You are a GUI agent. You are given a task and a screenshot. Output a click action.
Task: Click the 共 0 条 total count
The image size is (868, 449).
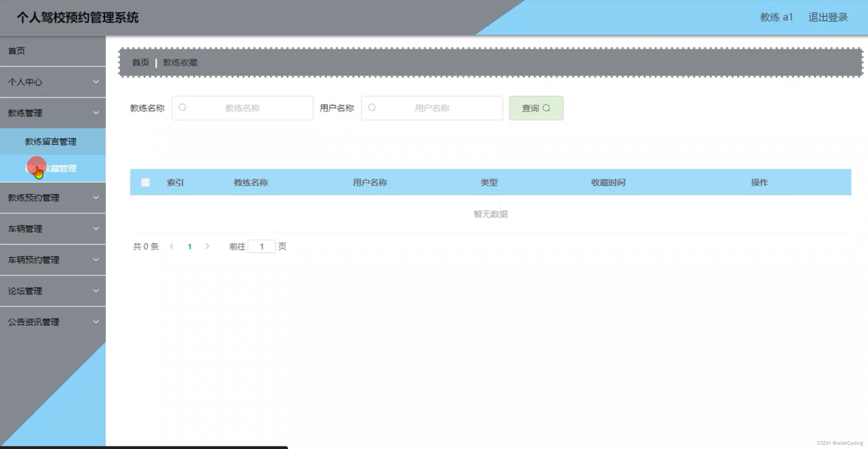(x=146, y=246)
